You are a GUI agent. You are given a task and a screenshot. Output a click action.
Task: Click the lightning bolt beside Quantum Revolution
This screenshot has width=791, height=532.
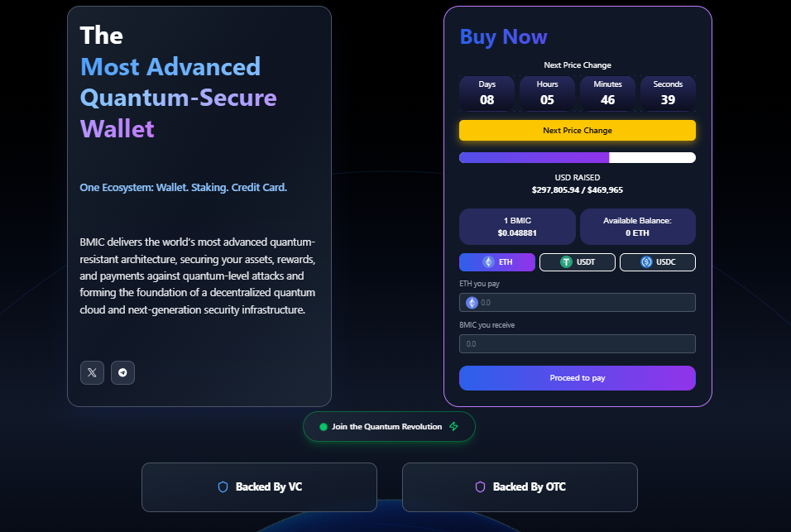[453, 427]
